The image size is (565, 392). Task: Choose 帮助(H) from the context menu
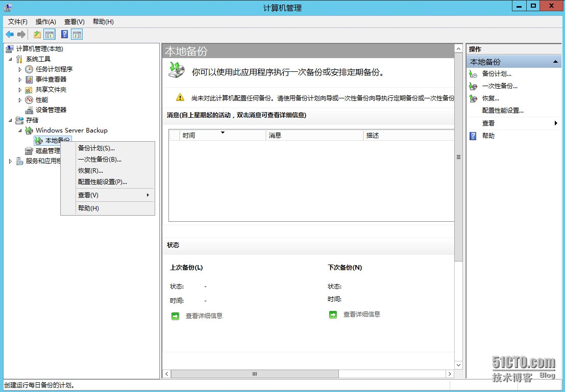pos(107,208)
